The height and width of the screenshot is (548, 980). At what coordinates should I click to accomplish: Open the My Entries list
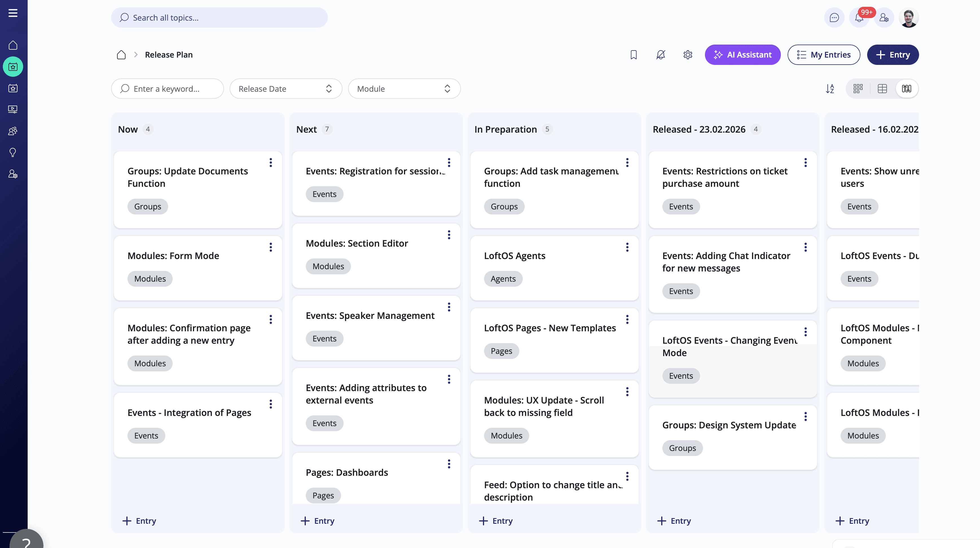(x=824, y=55)
